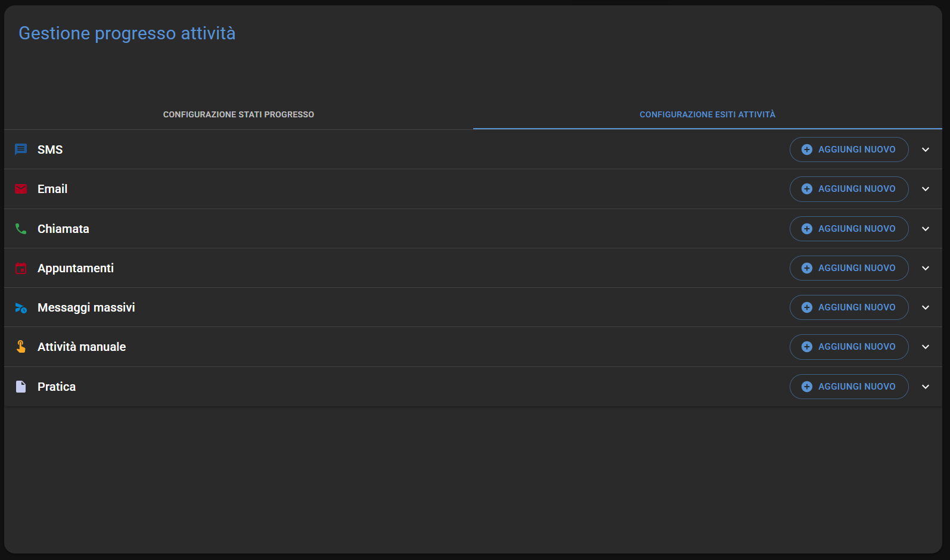Click the Appuntamenti calendar icon
Image resolution: width=950 pixels, height=560 pixels.
tap(21, 268)
